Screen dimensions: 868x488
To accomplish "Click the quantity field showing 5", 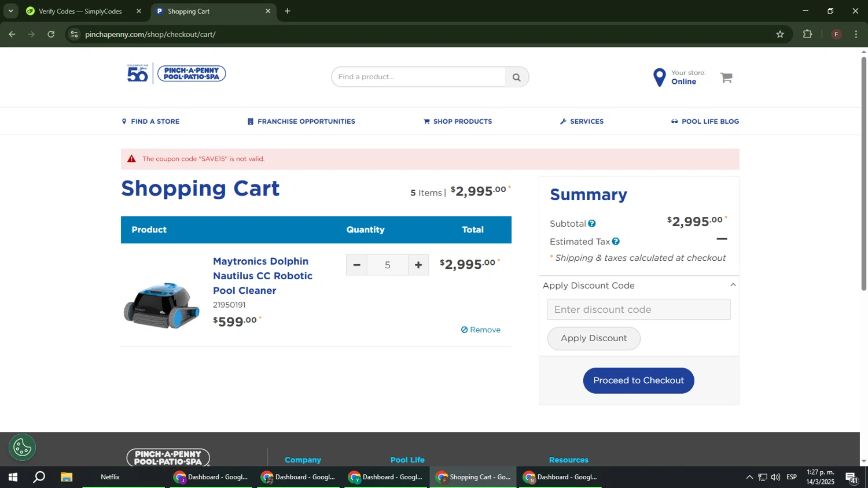I will coord(388,265).
